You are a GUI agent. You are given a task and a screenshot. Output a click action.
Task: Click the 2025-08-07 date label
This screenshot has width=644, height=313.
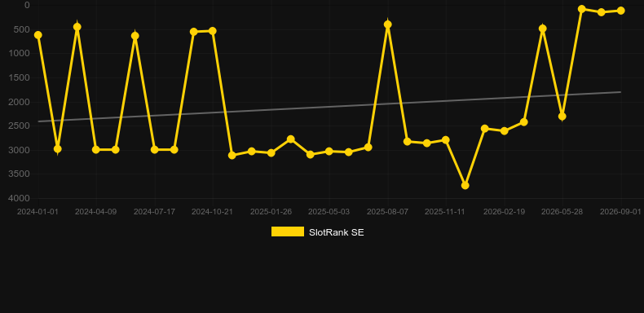pos(388,212)
